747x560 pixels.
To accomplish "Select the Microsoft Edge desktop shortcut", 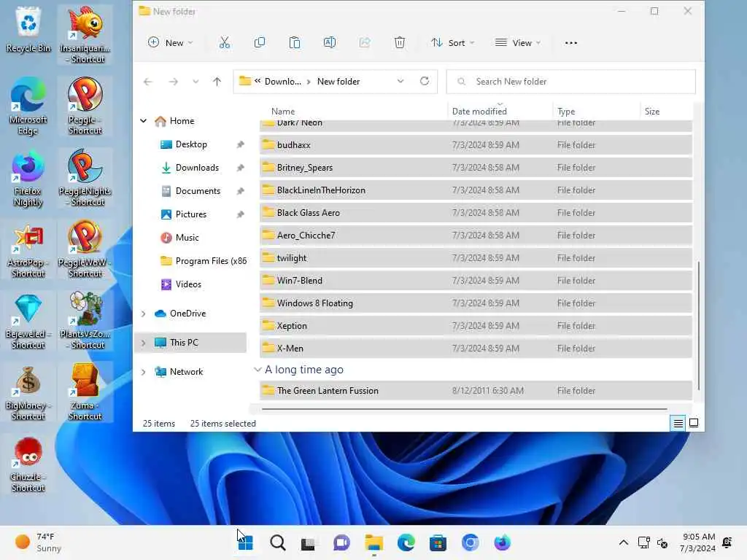I will point(28,106).
